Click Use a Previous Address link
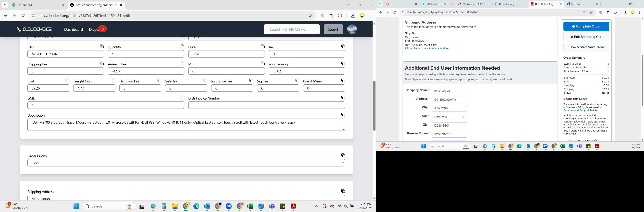644x212 pixels. coord(435,48)
